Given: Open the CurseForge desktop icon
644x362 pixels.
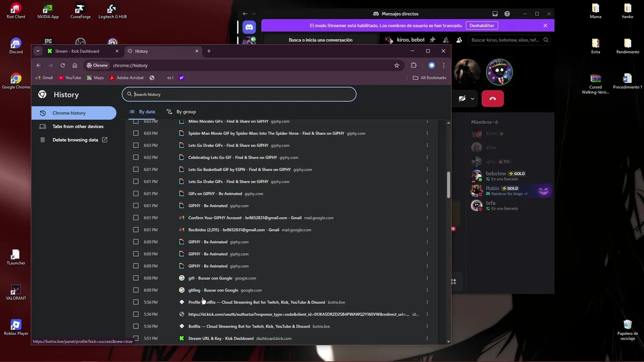Looking at the screenshot, I should pos(80,11).
